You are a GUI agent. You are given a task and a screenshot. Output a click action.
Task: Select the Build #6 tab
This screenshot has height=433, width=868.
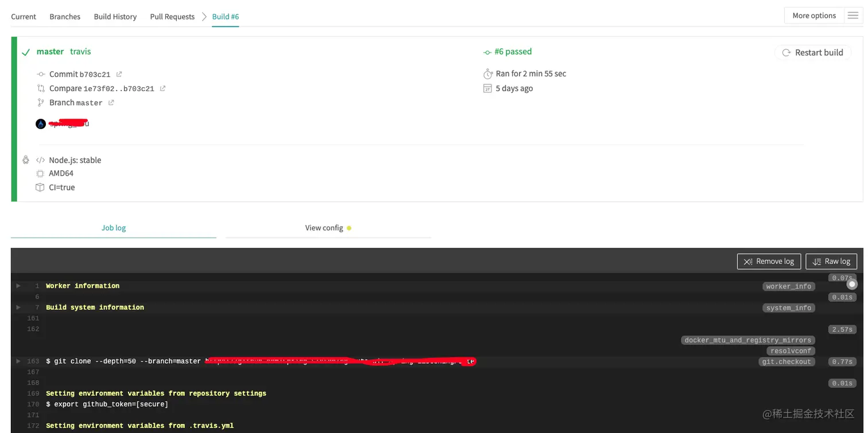coord(226,17)
